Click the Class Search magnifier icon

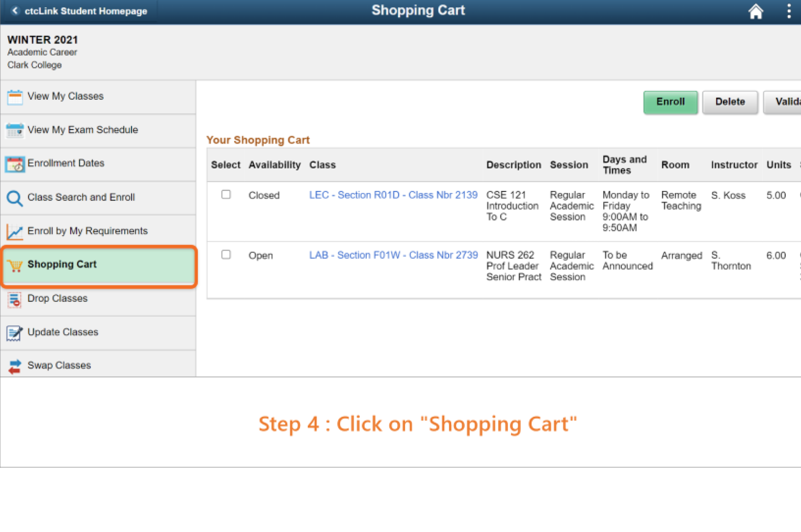15,198
